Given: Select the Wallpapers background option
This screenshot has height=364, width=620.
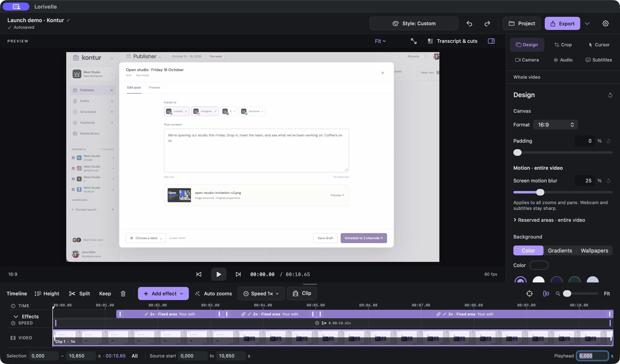Looking at the screenshot, I should [x=594, y=250].
